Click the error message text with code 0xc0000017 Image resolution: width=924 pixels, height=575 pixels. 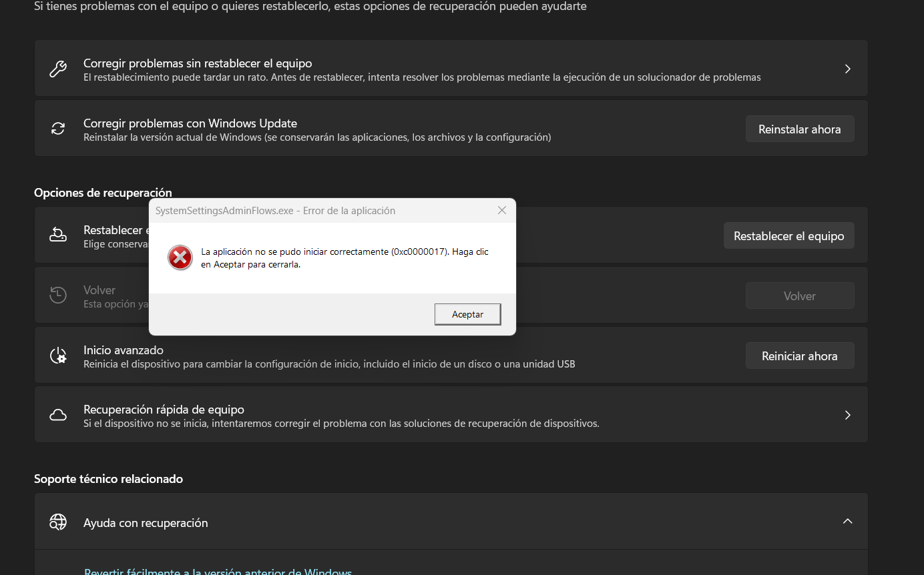click(x=344, y=257)
